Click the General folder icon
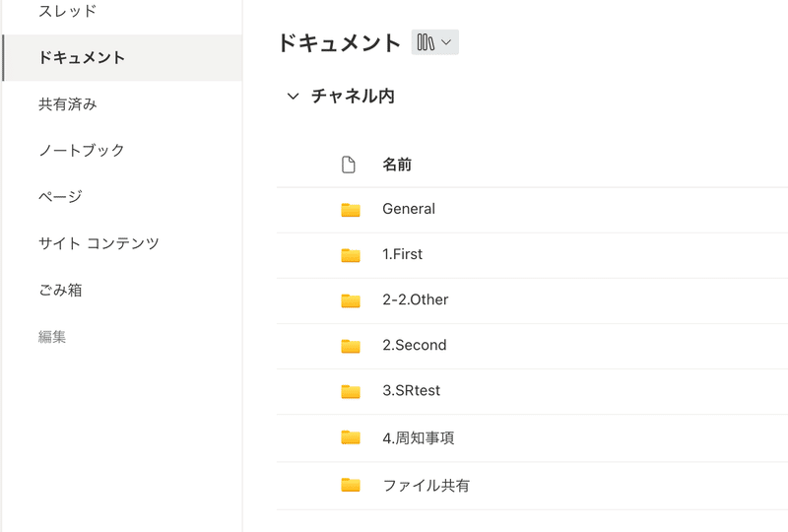The height and width of the screenshot is (532, 788). [x=351, y=210]
